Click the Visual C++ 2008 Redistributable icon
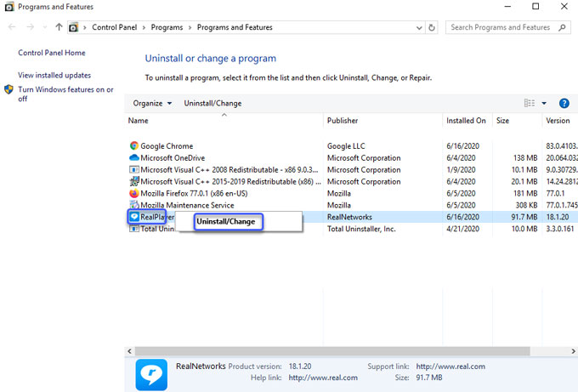The height and width of the screenshot is (392, 578). tap(134, 169)
